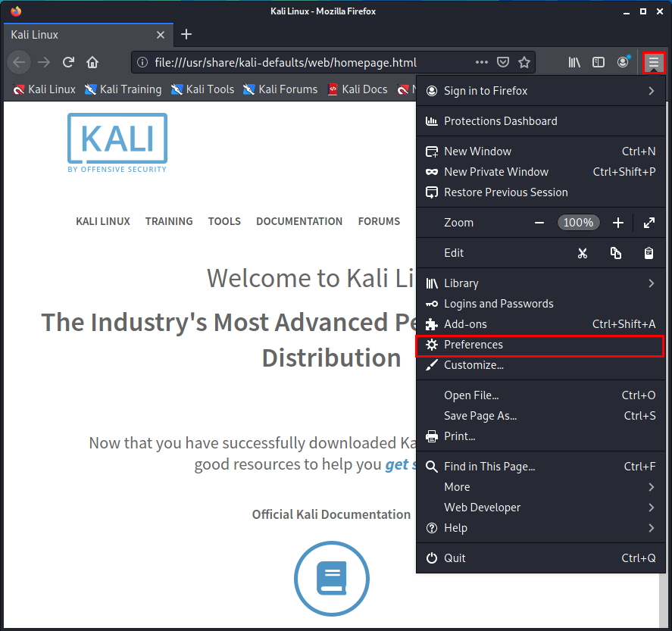Screen dimensions: 672x631
Task: Choose Open File... menu item
Action: click(x=540, y=395)
